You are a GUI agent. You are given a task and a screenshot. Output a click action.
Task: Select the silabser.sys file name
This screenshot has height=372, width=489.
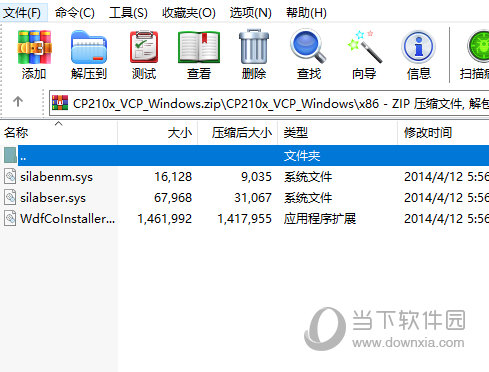coord(53,198)
